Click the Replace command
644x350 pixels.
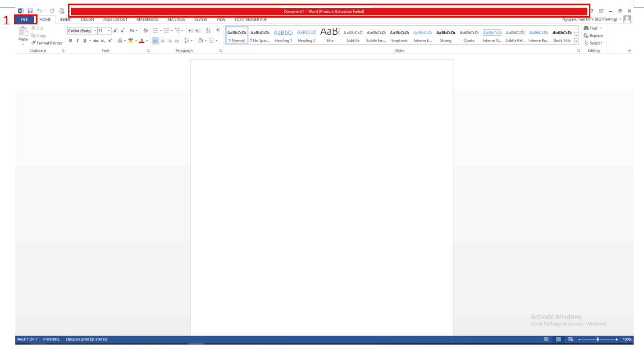(593, 36)
